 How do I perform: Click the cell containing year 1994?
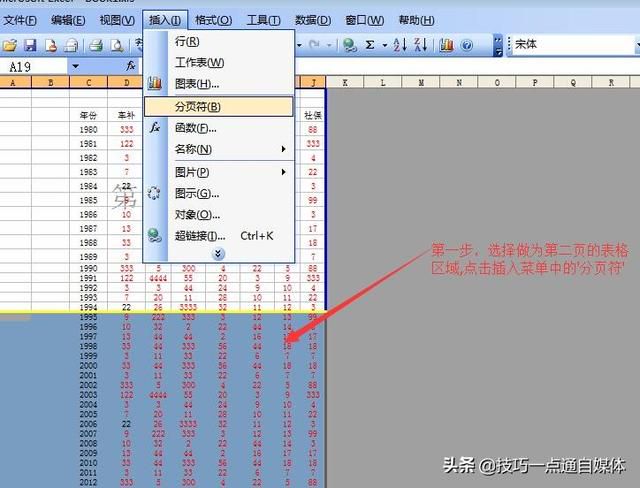coord(89,307)
